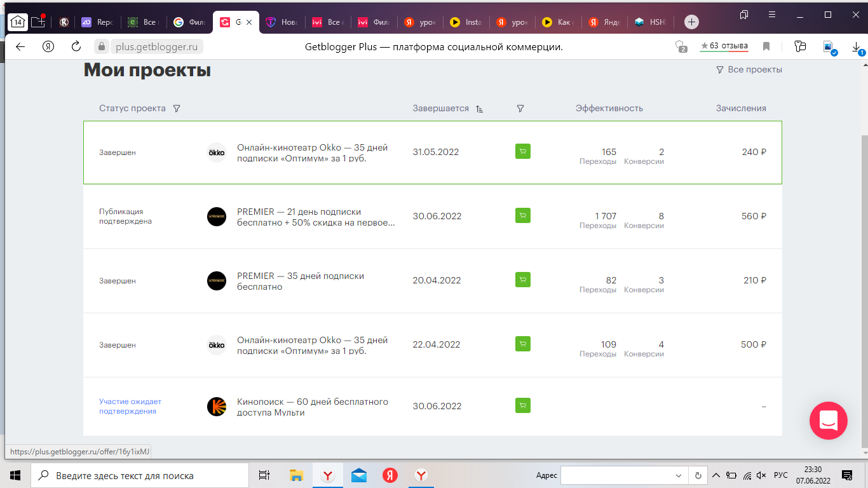Open the tab counter showing 14

(x=18, y=22)
